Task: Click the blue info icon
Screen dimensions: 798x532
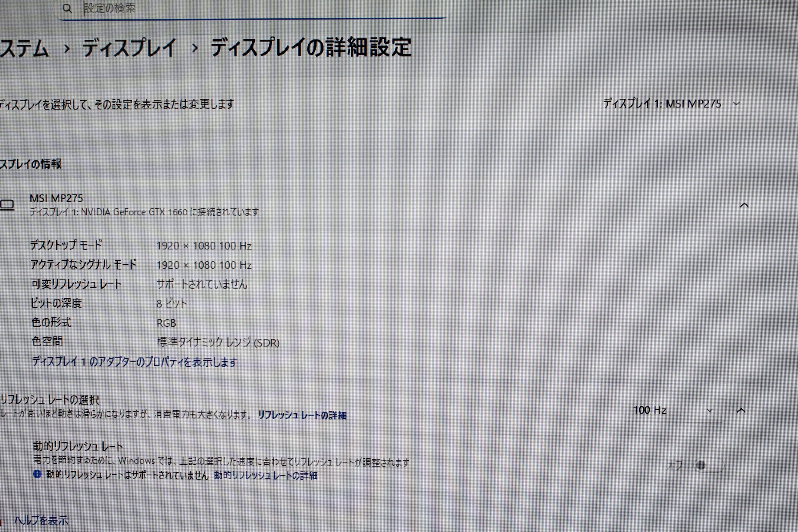Action: (x=37, y=474)
